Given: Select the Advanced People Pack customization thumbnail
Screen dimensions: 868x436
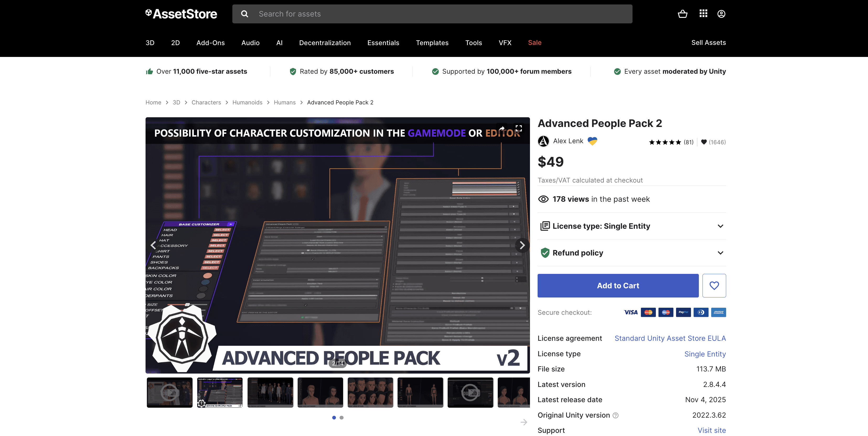Looking at the screenshot, I should 220,392.
